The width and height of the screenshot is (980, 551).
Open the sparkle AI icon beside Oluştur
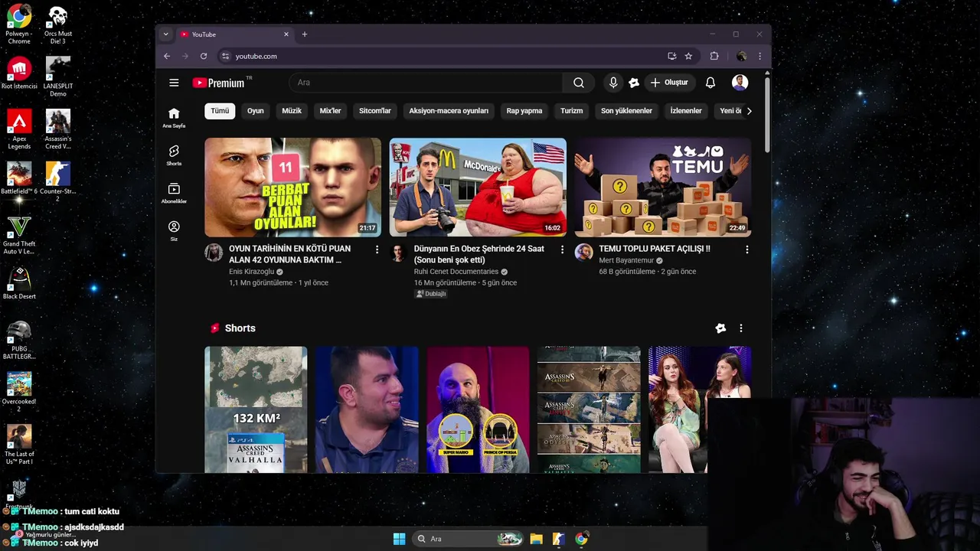click(634, 83)
